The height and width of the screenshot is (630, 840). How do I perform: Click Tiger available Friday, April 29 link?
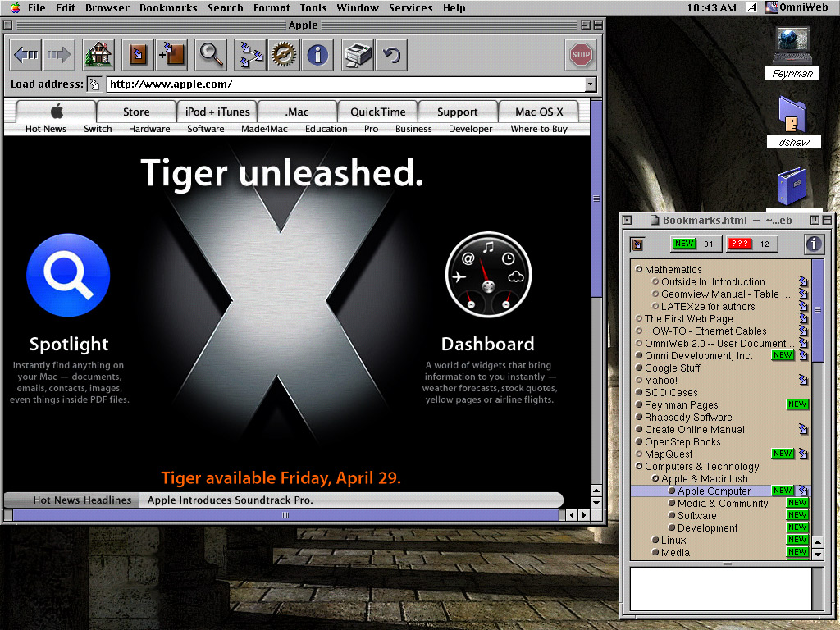pyautogui.click(x=281, y=477)
